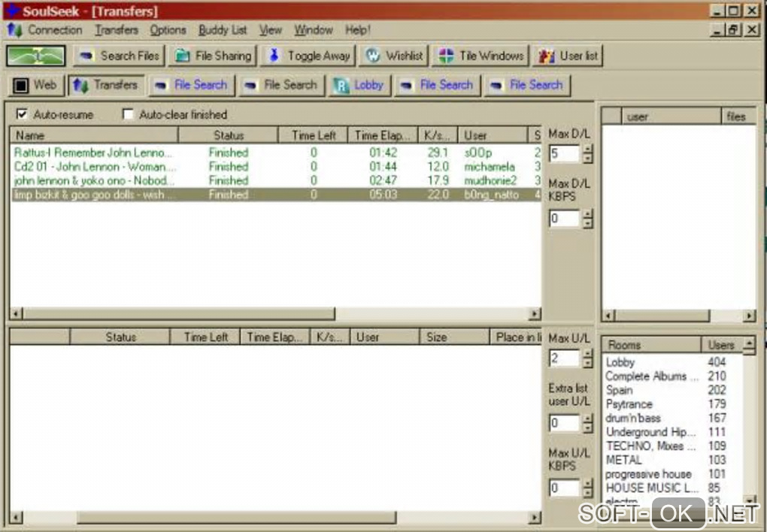Click uploads list horizontal scrollbar thumb

[x=236, y=517]
